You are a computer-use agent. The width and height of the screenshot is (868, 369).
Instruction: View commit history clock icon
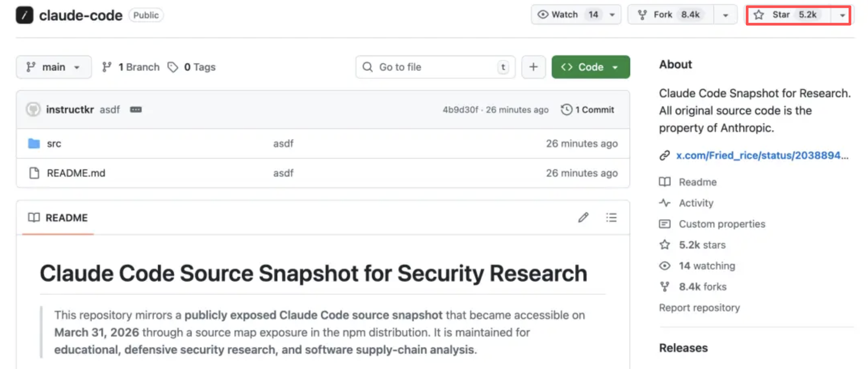[566, 110]
